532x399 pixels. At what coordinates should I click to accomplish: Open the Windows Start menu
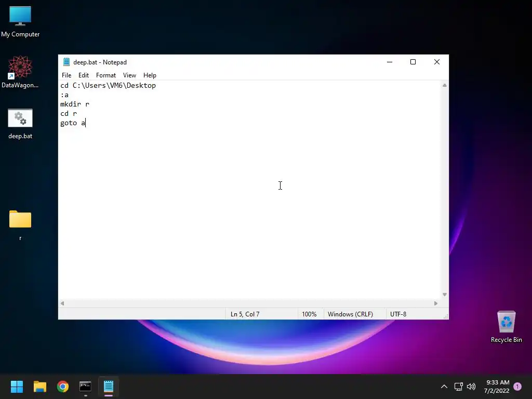tap(17, 387)
